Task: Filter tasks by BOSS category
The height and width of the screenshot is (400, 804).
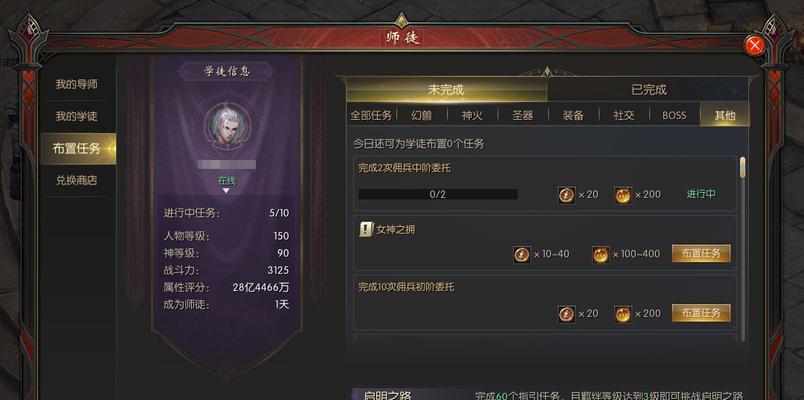Action: pos(674,115)
